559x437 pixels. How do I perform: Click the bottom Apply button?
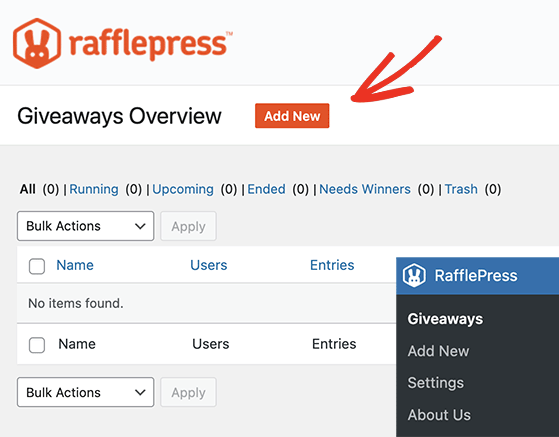[x=188, y=392]
